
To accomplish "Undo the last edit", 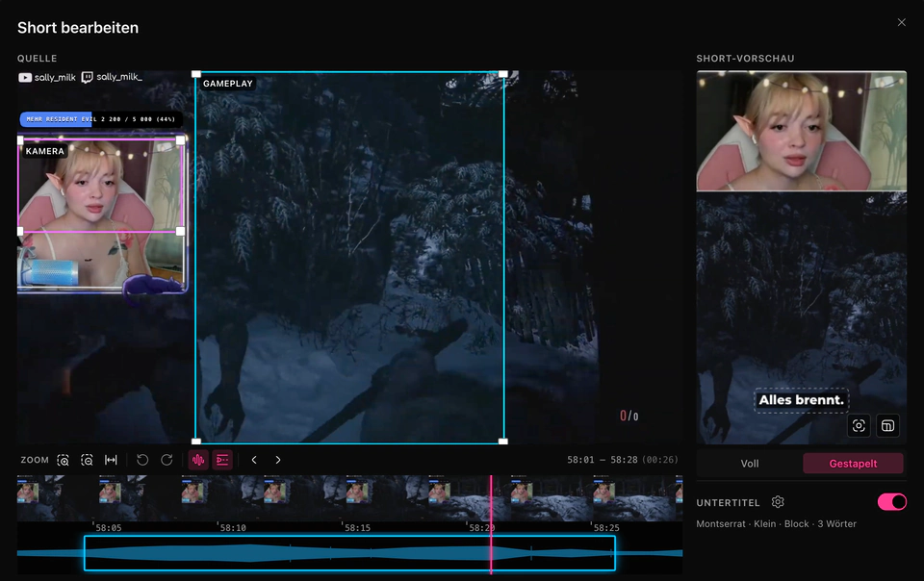I will click(x=142, y=460).
